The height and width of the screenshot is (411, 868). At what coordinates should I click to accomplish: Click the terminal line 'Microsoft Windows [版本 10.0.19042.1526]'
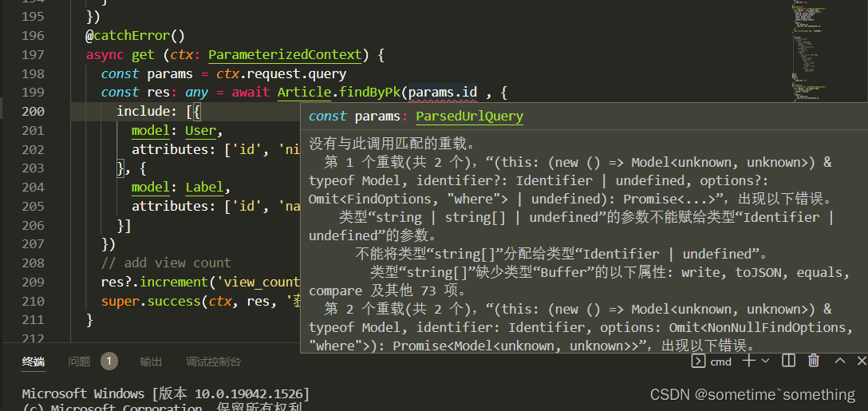166,393
